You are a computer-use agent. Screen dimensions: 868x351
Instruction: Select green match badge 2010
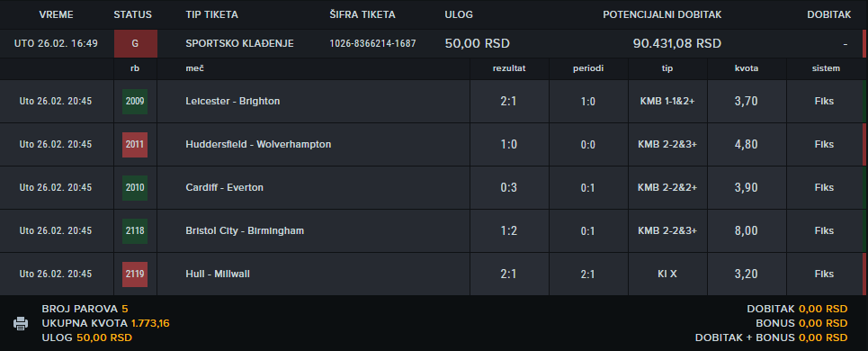coord(135,188)
